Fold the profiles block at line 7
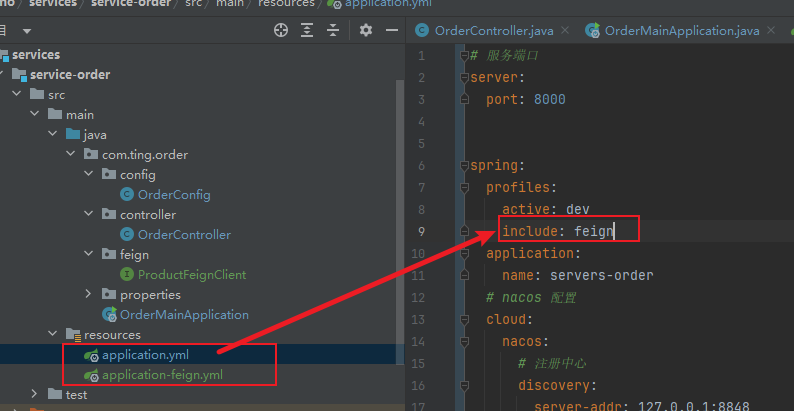794x411 pixels. tap(464, 188)
